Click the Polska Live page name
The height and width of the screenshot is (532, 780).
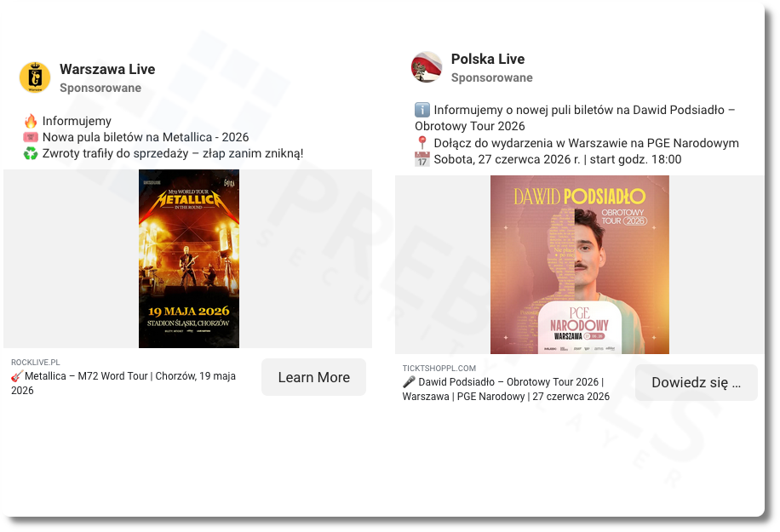click(487, 60)
